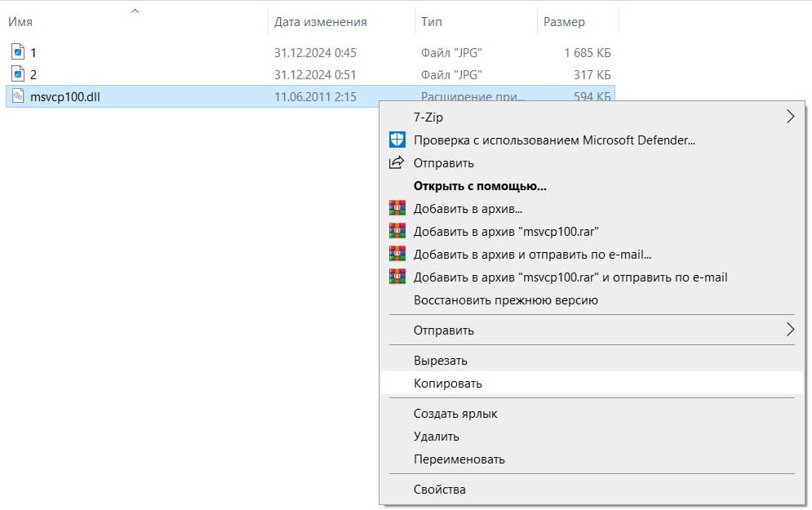Expand the lower Отправить submenu arrow
This screenshot has width=812, height=510.
789,330
